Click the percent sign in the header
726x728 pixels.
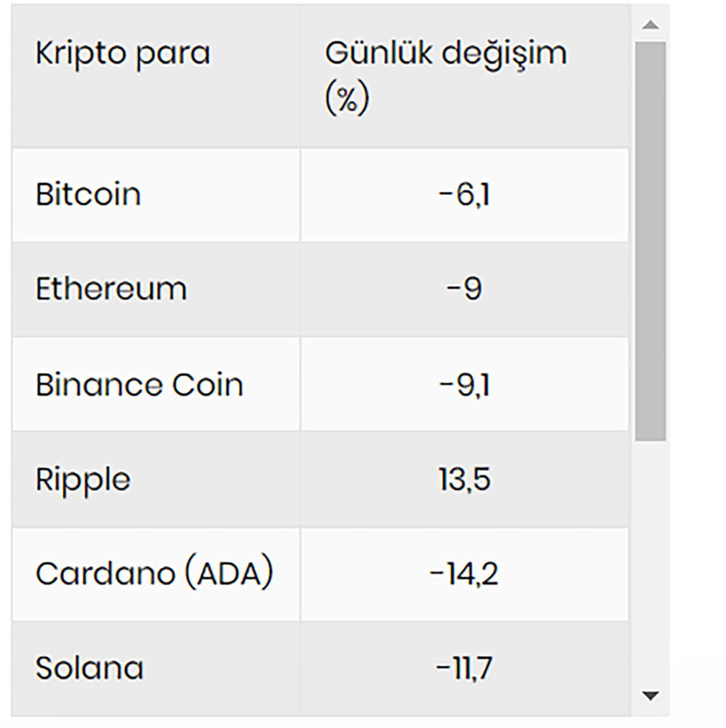(x=347, y=99)
